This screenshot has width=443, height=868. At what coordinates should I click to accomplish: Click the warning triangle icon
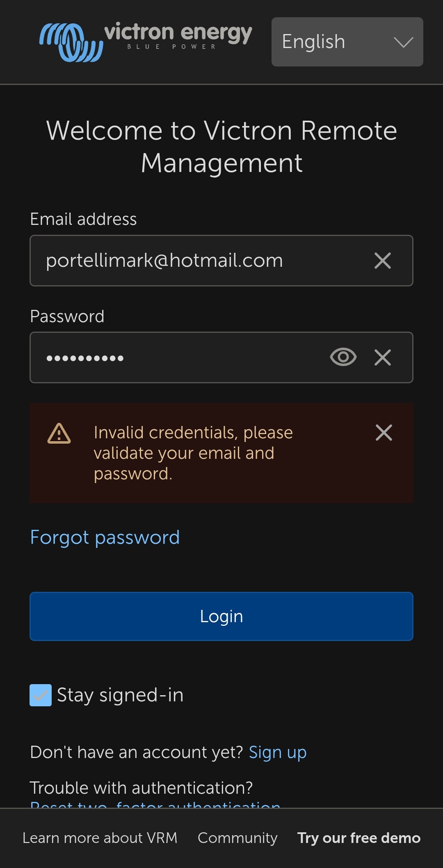[x=59, y=434]
